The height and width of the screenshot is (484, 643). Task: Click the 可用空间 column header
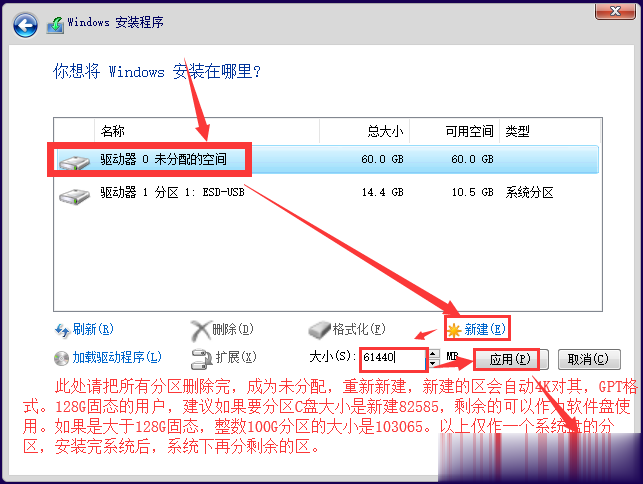pos(454,131)
